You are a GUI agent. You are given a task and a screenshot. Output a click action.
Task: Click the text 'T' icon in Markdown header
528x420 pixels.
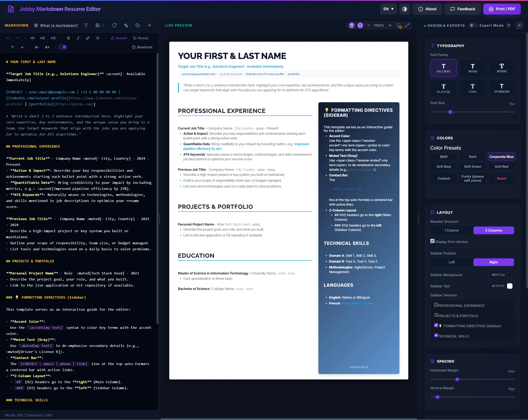pos(86,25)
